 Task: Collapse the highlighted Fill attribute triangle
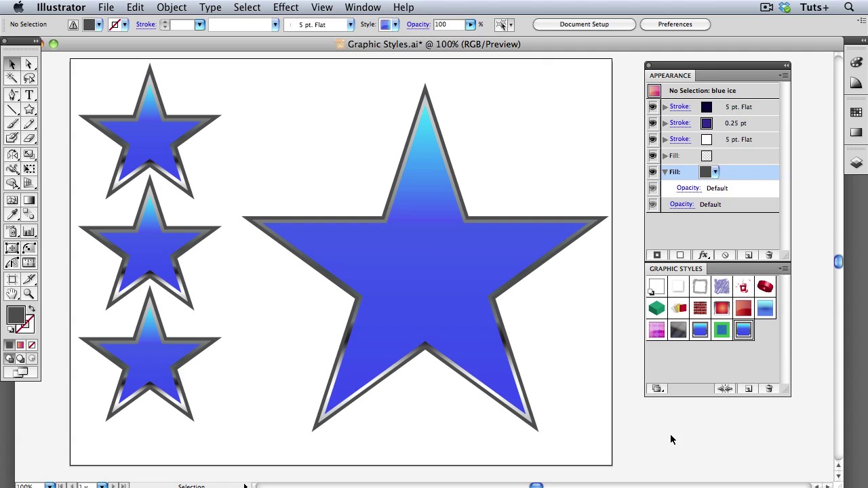pos(665,171)
